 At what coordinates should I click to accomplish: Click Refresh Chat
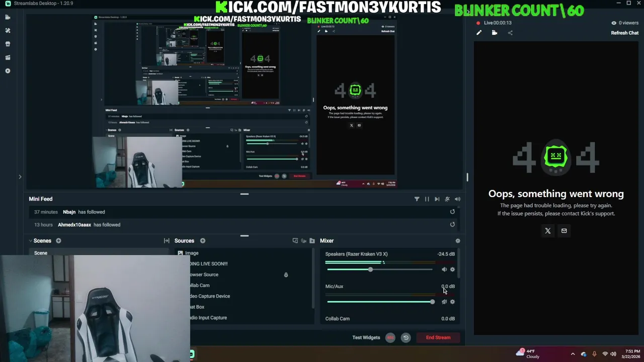[624, 33]
